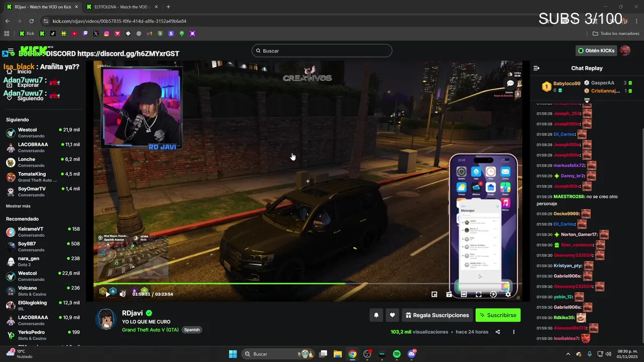Image resolution: width=644 pixels, height=362 pixels.
Task: Focus the Kick Buscar search field
Action: click(x=322, y=51)
